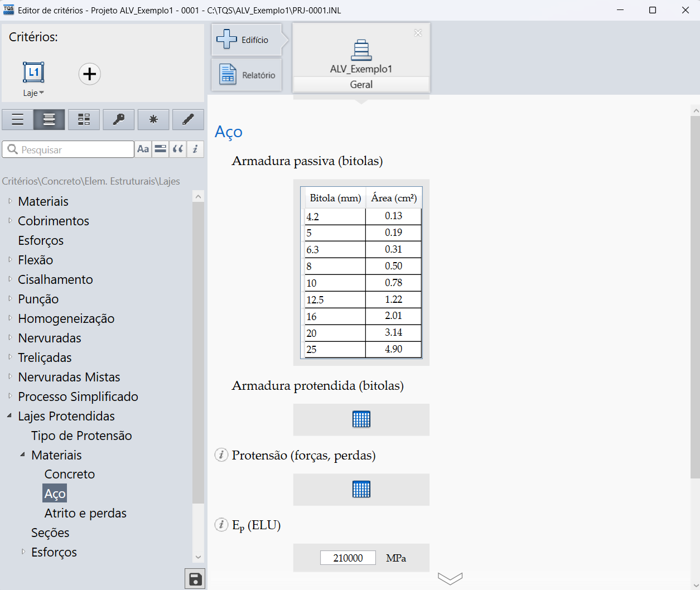Viewport: 700px width, 590px height.
Task: Open the Laje criteria icon
Action: (33, 72)
